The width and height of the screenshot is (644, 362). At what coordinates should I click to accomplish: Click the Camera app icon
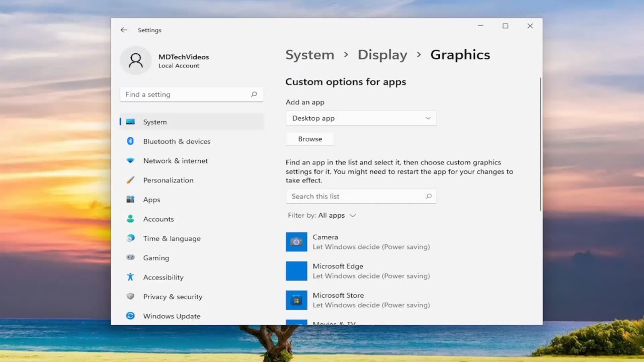[x=296, y=242]
